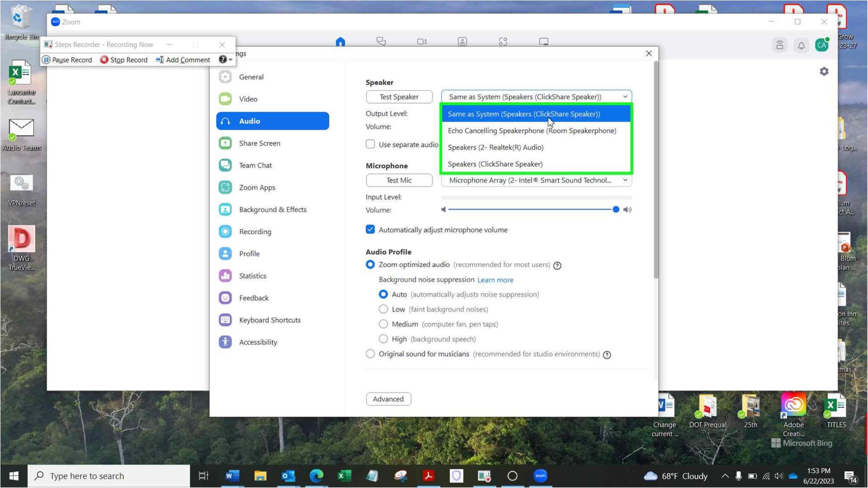This screenshot has width=868, height=488.
Task: Open the CA profile avatar
Action: [x=822, y=45]
